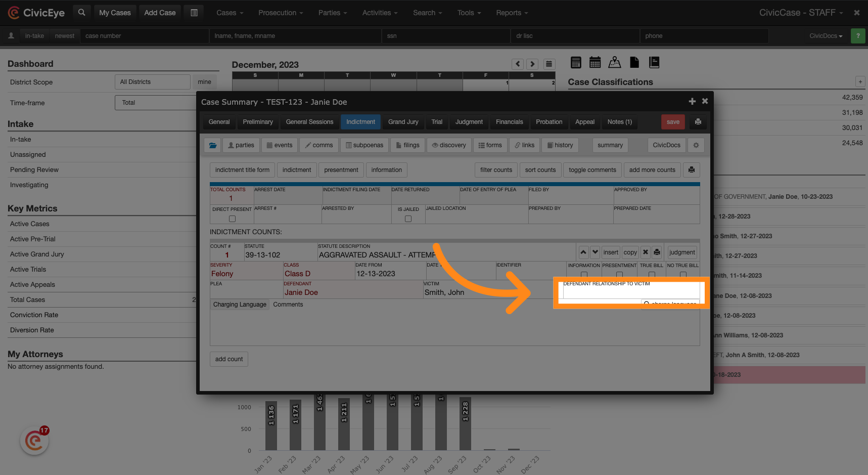The height and width of the screenshot is (475, 868).
Task: Click the Add Case button
Action: [160, 13]
